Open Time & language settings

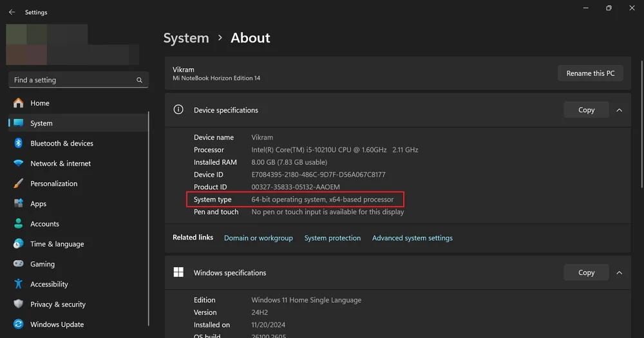(x=57, y=244)
